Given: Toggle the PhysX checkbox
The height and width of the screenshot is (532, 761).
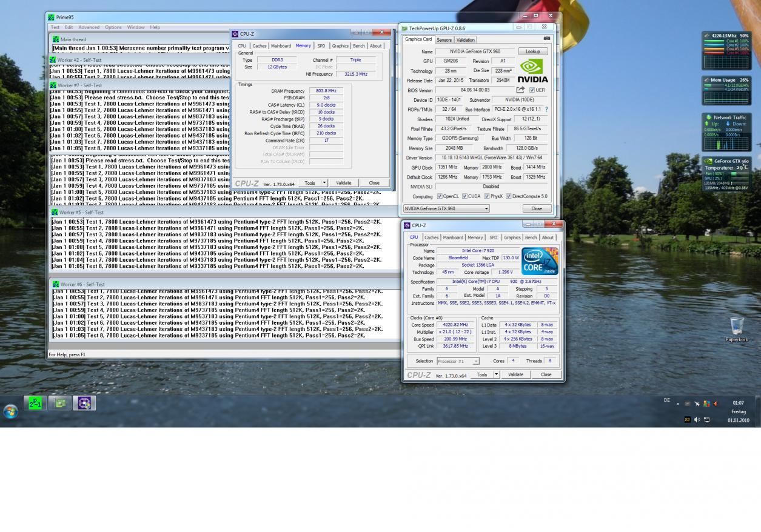Looking at the screenshot, I should 486,196.
